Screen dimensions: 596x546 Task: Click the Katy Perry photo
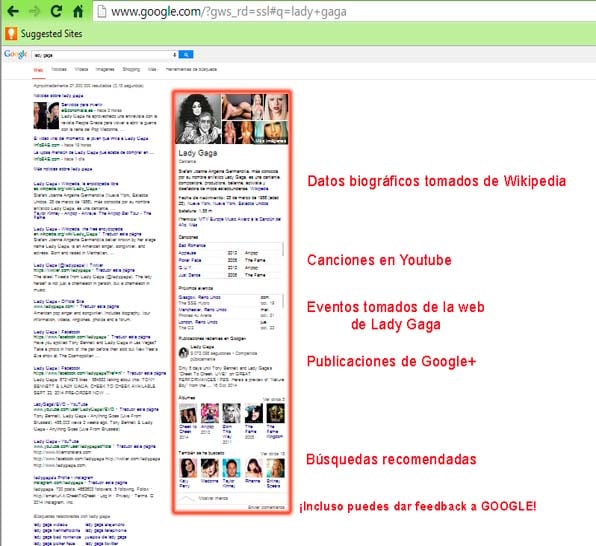(x=188, y=468)
